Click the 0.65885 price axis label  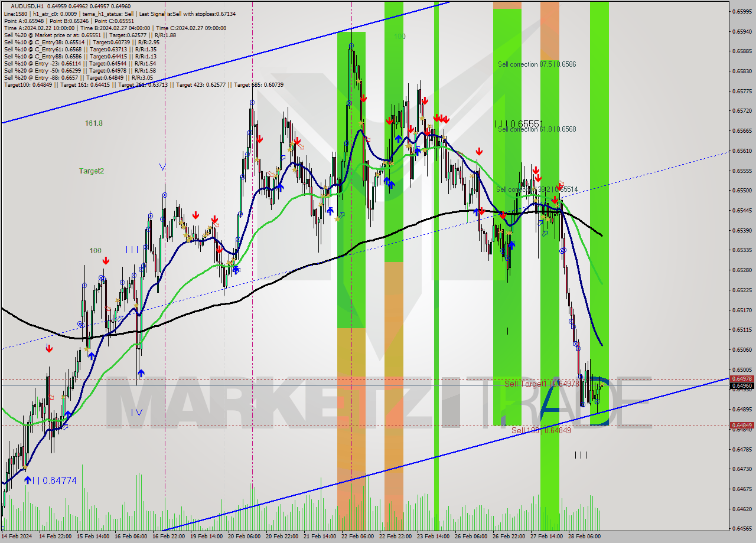click(x=742, y=51)
